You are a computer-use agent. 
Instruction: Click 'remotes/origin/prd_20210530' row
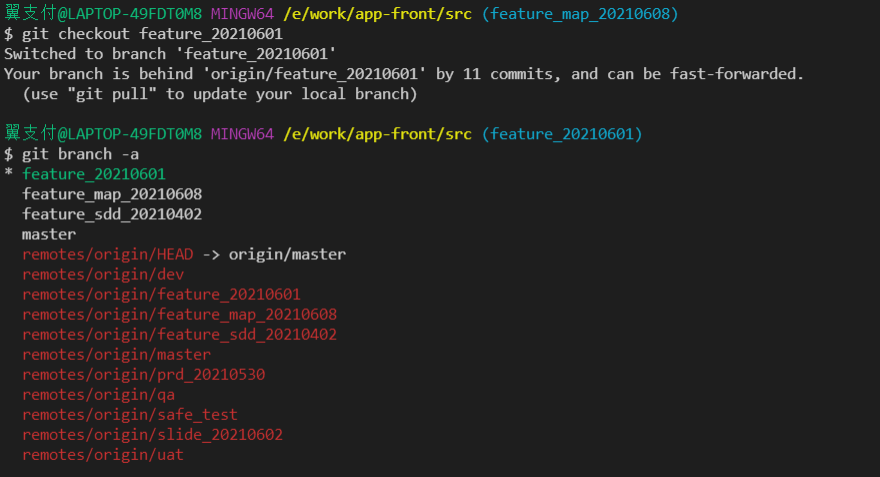pyautogui.click(x=143, y=375)
